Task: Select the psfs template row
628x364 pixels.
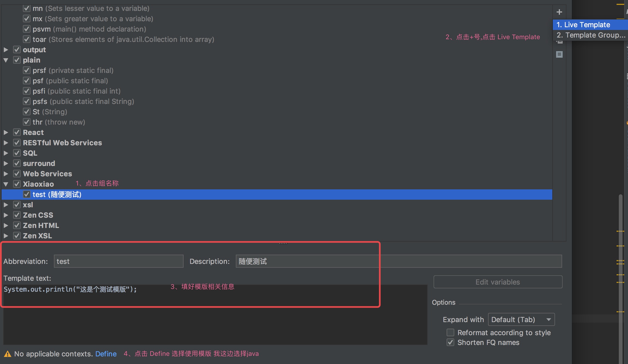Action: [277, 101]
